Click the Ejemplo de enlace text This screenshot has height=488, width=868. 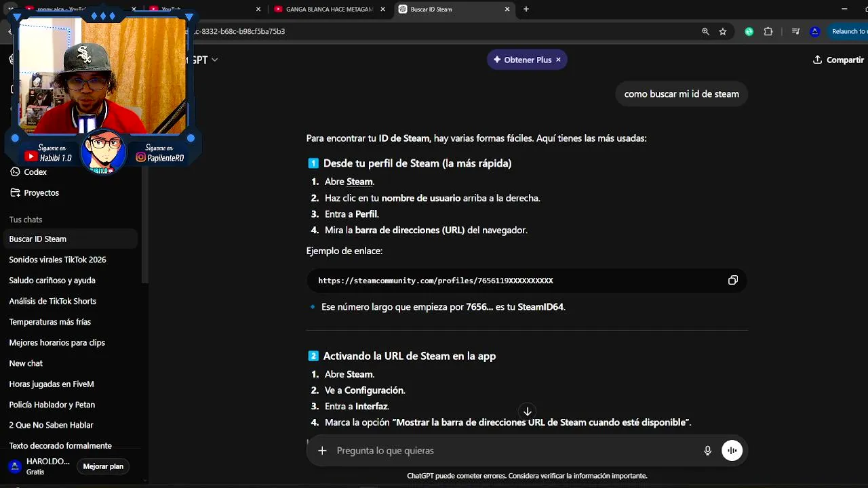click(344, 251)
